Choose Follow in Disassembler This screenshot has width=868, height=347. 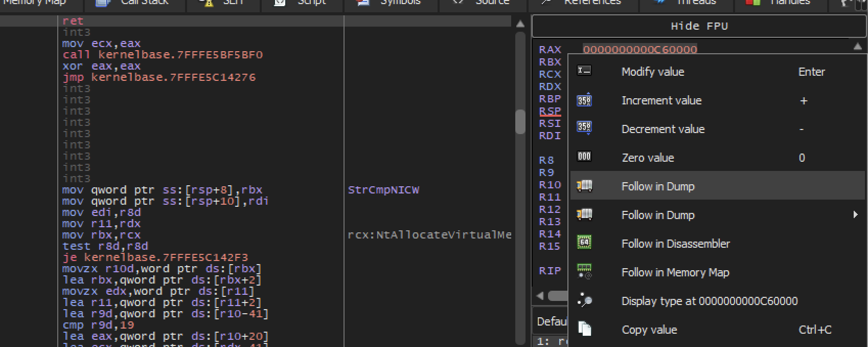(x=718, y=244)
